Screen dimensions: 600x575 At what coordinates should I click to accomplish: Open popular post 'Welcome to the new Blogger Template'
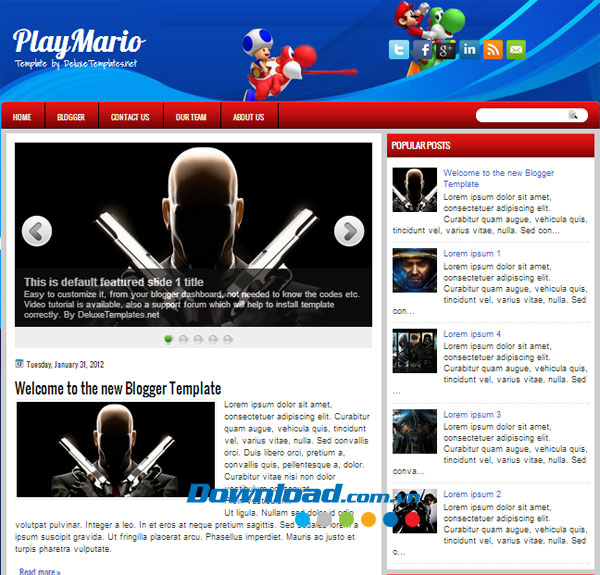pyautogui.click(x=499, y=178)
